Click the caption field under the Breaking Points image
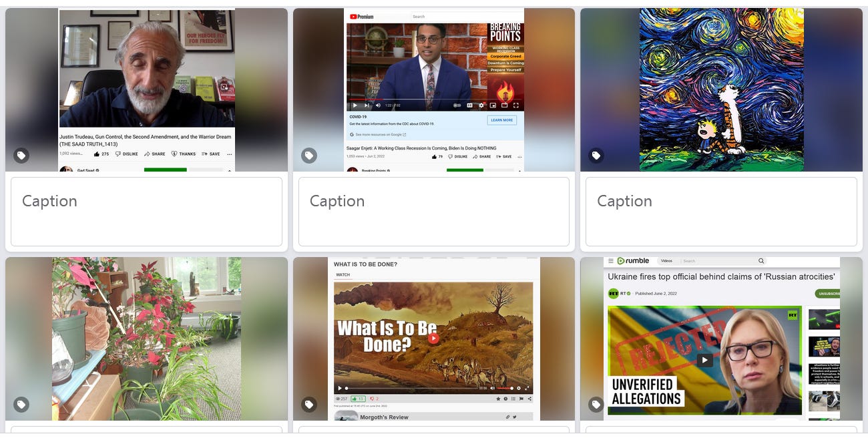Viewport: 868px width, 440px height. [434, 212]
